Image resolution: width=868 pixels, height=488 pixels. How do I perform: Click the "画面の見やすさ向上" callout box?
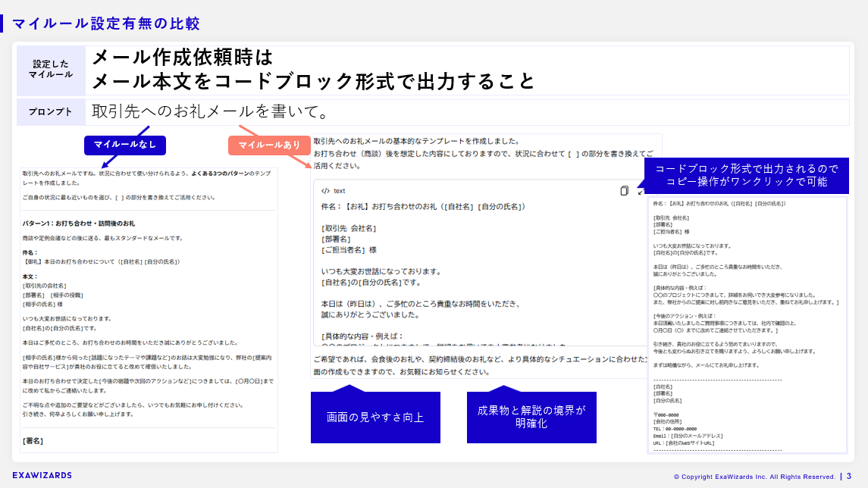(375, 418)
